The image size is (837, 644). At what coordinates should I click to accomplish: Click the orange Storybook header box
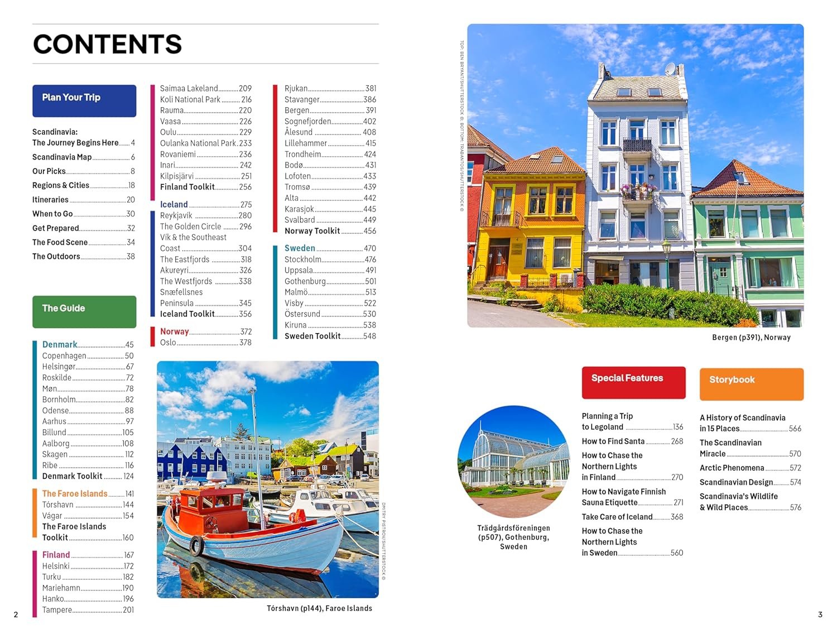[x=751, y=384]
